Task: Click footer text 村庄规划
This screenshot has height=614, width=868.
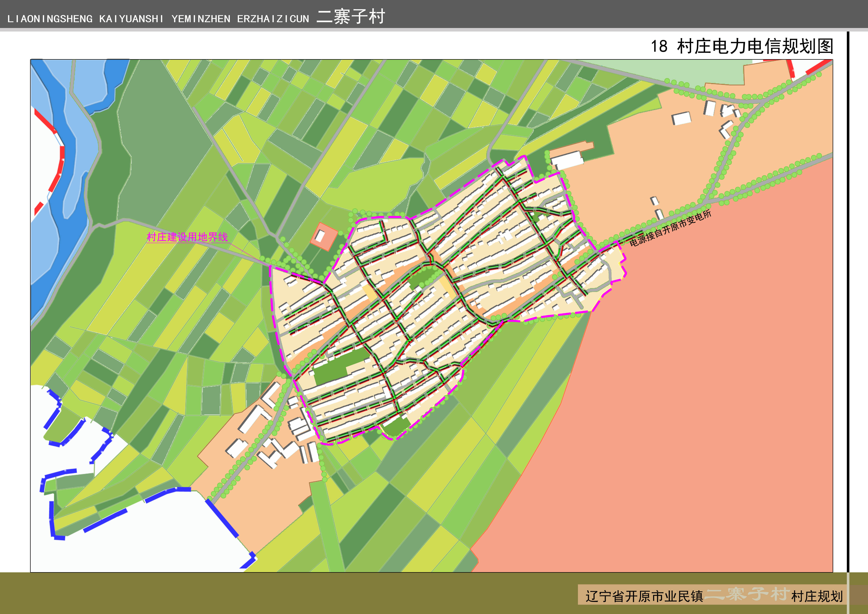Action: 817,596
